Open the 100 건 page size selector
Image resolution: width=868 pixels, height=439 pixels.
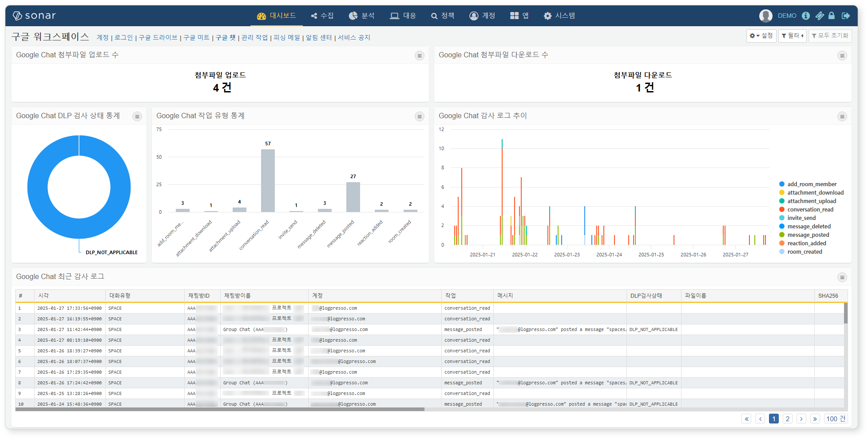pyautogui.click(x=836, y=419)
